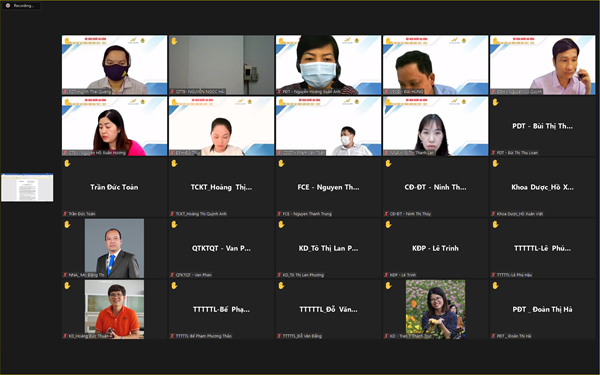
Task: Select profile photo of woman in flower garden
Action: click(x=435, y=309)
